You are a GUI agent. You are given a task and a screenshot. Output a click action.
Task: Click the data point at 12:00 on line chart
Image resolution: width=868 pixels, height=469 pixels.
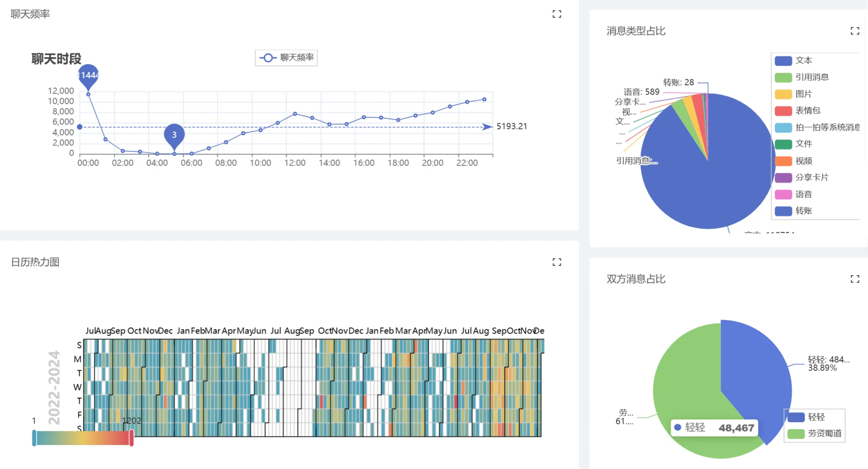(295, 114)
